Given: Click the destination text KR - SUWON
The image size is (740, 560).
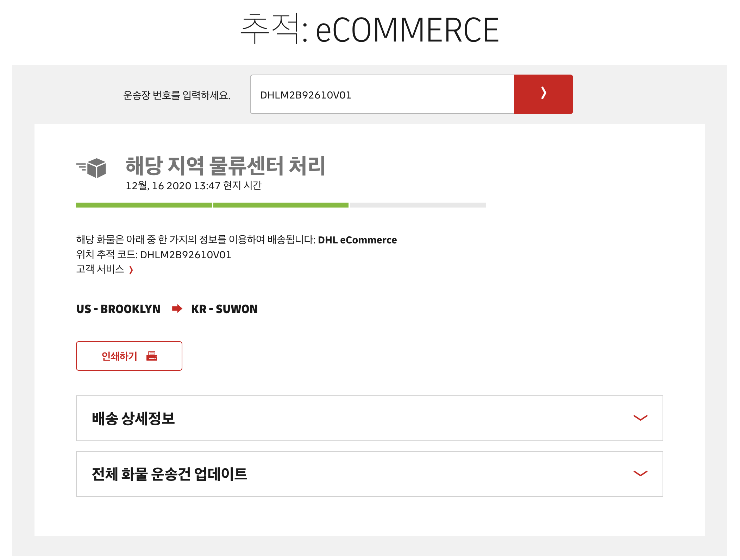Looking at the screenshot, I should point(225,309).
